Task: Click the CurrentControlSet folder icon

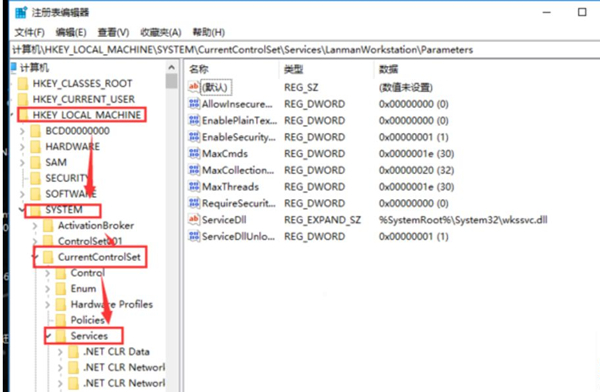Action: [x=49, y=257]
